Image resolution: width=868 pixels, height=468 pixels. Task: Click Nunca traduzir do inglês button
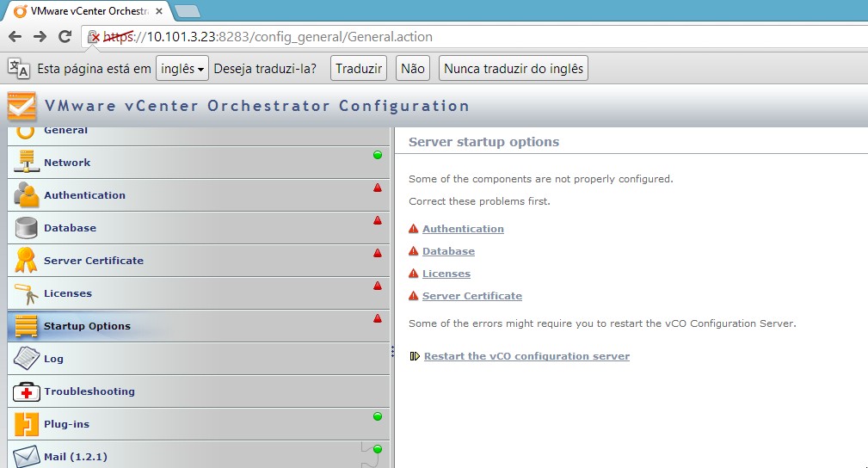pyautogui.click(x=514, y=69)
